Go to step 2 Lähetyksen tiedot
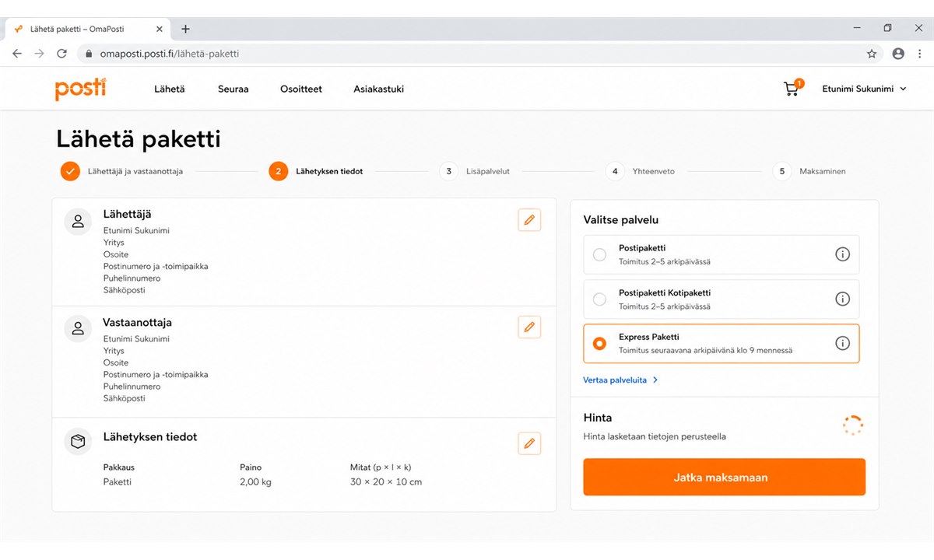Viewport: 934px width, 560px height. [315, 171]
